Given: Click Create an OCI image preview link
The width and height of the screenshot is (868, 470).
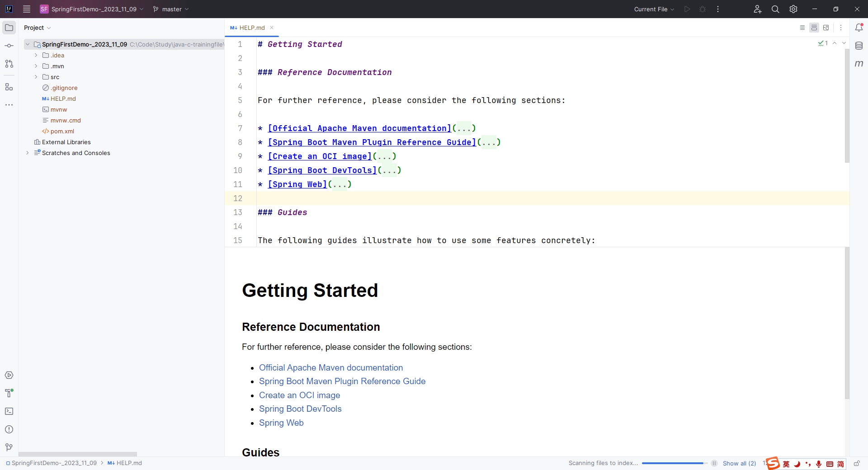Looking at the screenshot, I should tap(299, 395).
